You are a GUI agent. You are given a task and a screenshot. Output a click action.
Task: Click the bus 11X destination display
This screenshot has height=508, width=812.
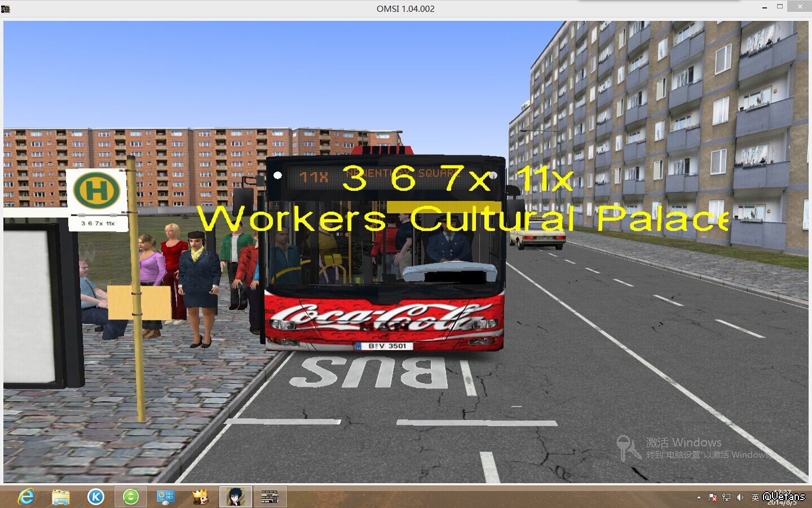[x=379, y=177]
